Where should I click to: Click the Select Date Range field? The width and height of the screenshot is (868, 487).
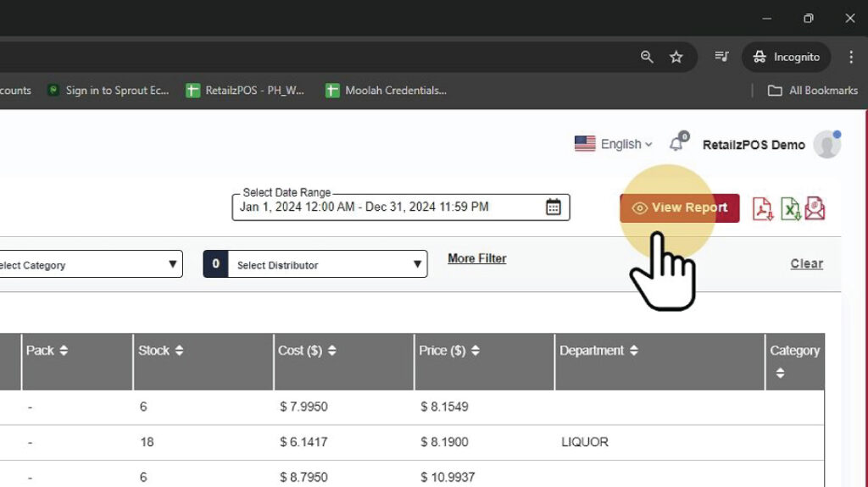pyautogui.click(x=390, y=207)
